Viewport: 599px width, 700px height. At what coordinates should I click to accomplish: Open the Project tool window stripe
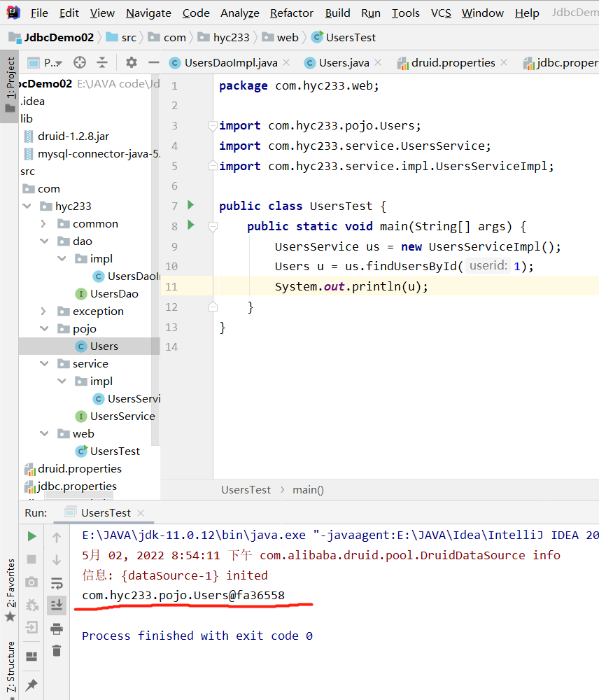[9, 85]
